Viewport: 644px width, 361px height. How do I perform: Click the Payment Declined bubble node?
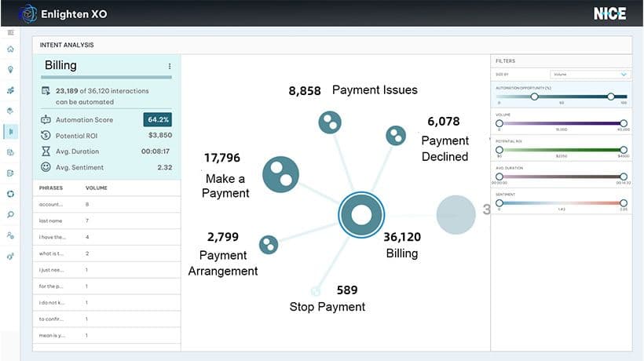pyautogui.click(x=396, y=136)
